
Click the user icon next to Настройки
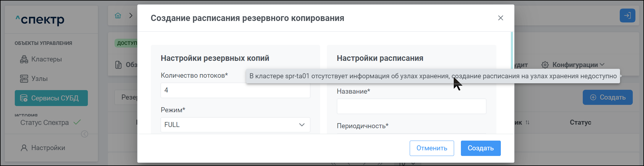click(24, 148)
